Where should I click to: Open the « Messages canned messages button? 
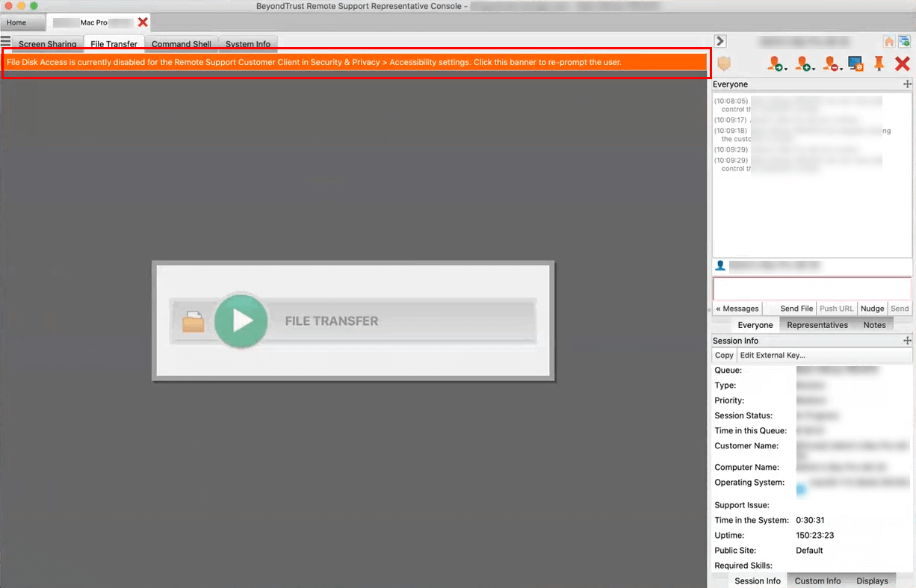coord(737,309)
